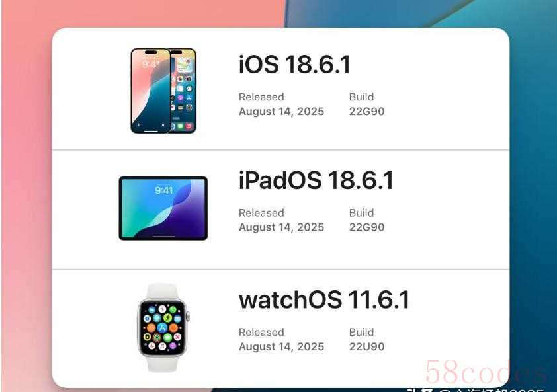The image size is (557, 392).
Task: Select the watchOS build number 22U90
Action: (366, 346)
